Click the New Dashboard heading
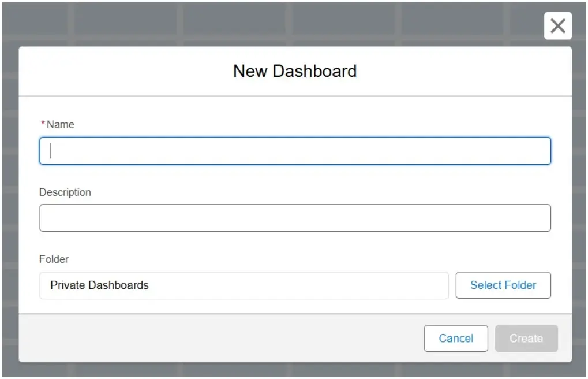Image resolution: width=588 pixels, height=379 pixels. point(295,71)
